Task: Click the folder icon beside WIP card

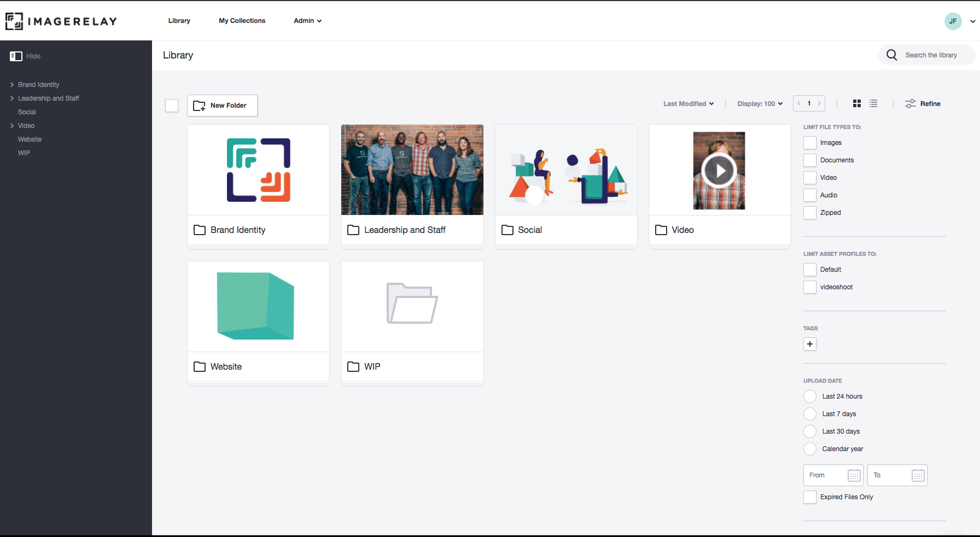Action: click(353, 367)
